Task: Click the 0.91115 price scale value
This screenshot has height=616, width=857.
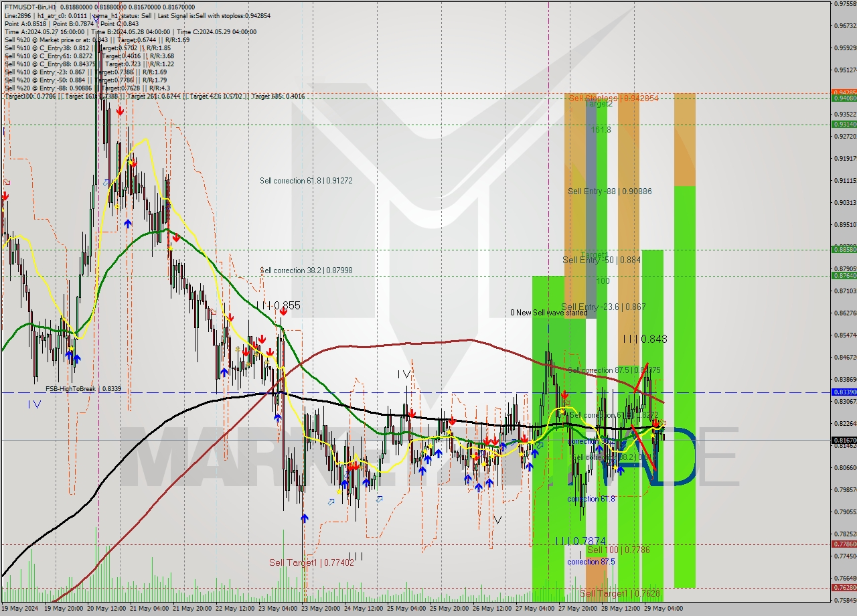Action: [x=845, y=181]
